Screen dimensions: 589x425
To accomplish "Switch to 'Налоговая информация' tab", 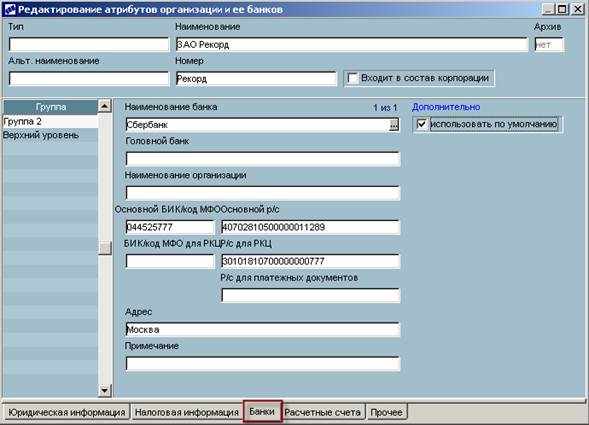I will 187,412.
